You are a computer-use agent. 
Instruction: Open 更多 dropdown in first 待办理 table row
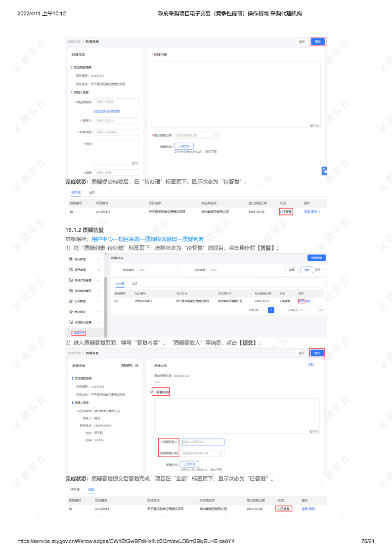(315, 212)
